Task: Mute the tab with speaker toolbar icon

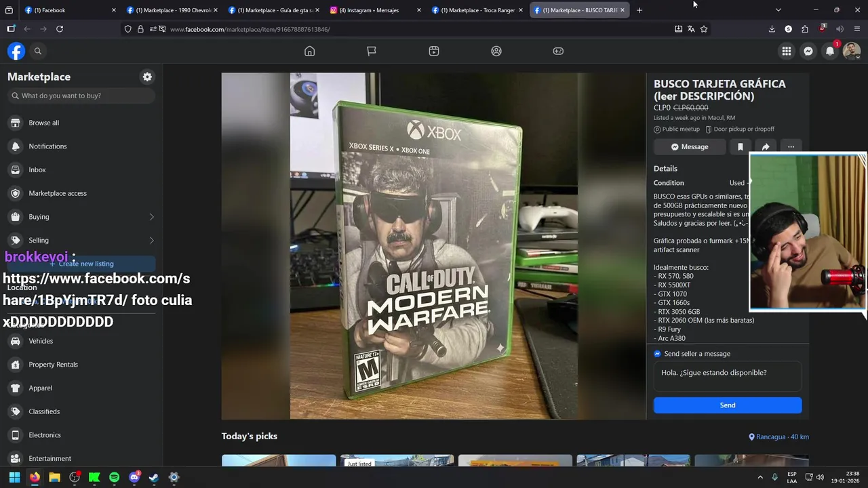Action: [840, 29]
